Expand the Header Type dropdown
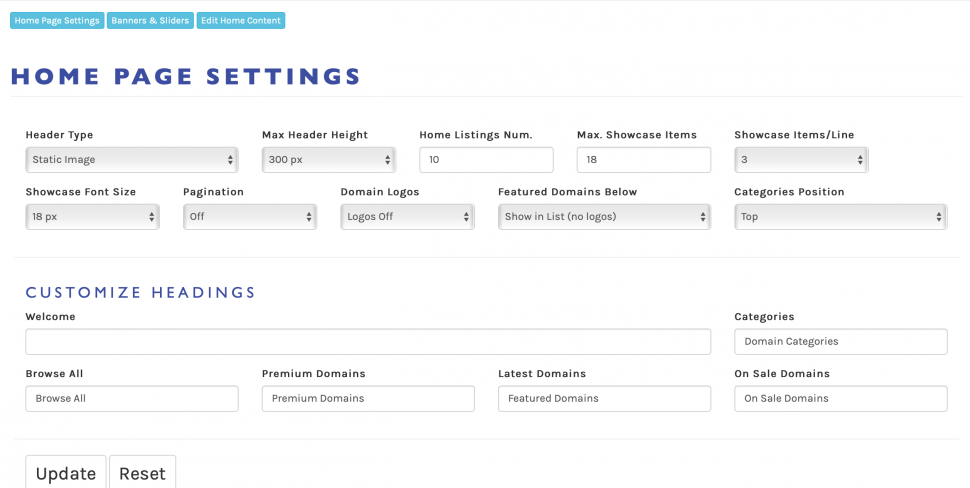 [132, 160]
